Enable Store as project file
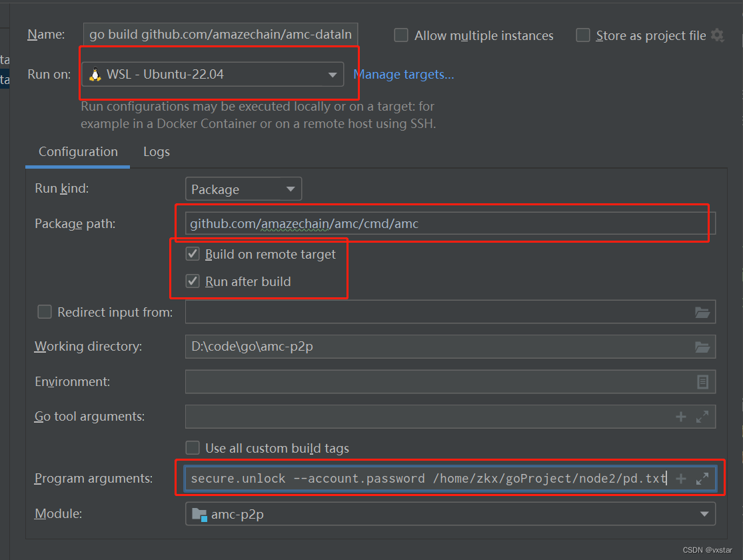 582,35
